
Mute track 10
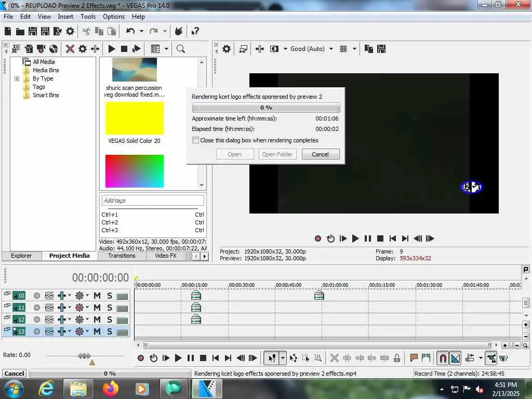(x=97, y=296)
